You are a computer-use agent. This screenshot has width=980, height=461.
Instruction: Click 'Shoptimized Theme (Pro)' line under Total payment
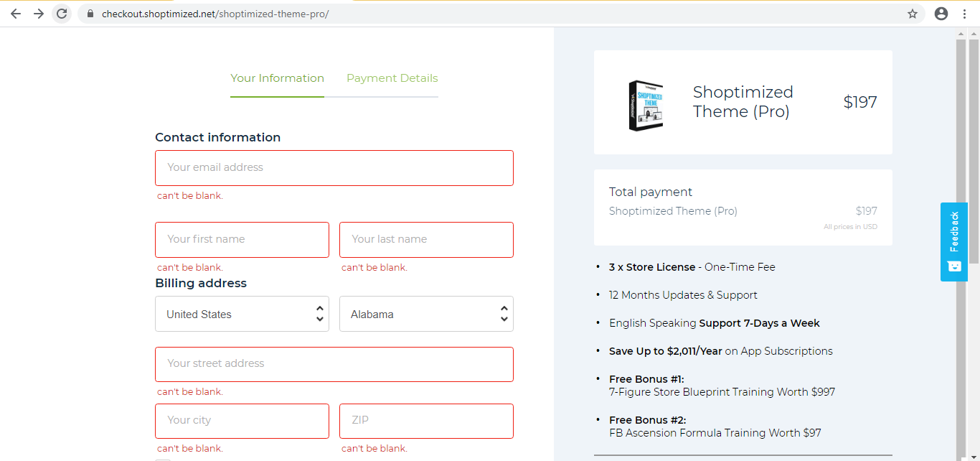coord(673,211)
